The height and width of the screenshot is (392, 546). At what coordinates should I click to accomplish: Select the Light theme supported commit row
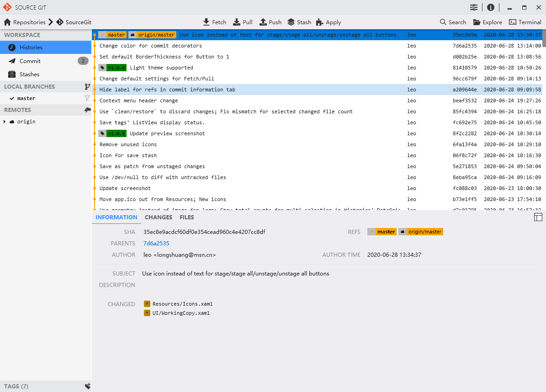[251, 68]
